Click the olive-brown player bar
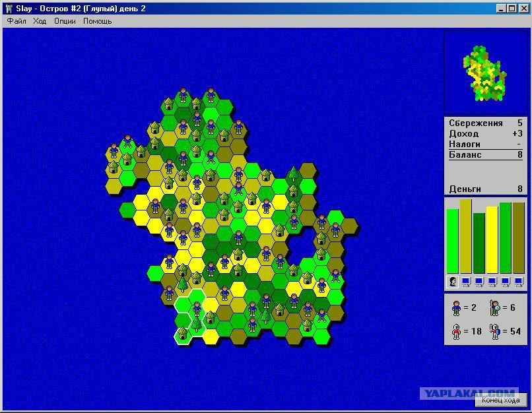532x413 pixels. tap(519, 238)
